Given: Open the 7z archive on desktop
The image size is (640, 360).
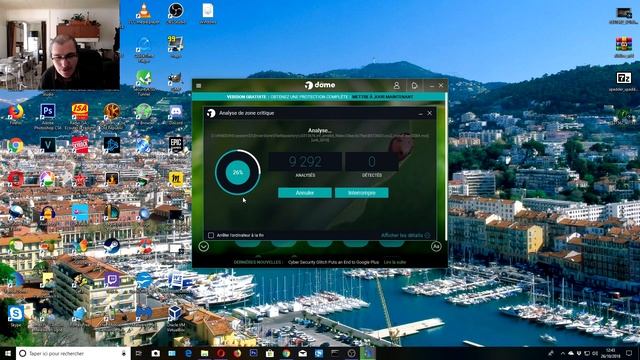Looking at the screenshot, I should tap(623, 81).
